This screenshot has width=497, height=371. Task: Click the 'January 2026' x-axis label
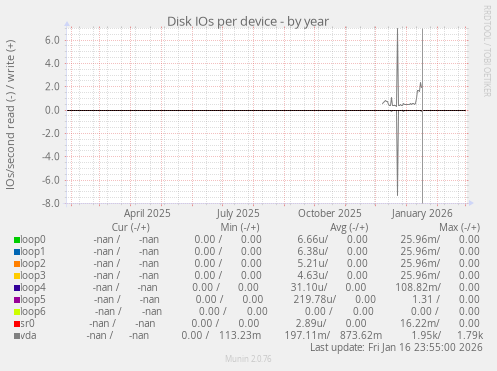422,213
